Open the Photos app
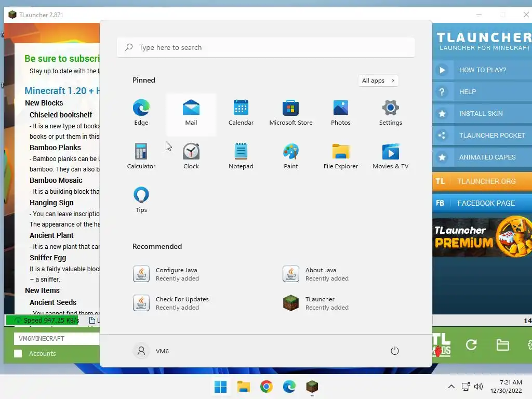This screenshot has width=532, height=399. point(341,113)
